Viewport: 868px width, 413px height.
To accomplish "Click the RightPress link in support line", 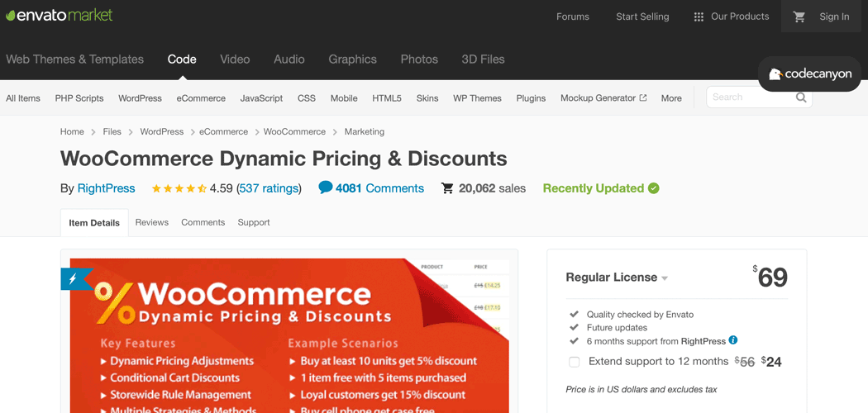I will [x=703, y=341].
